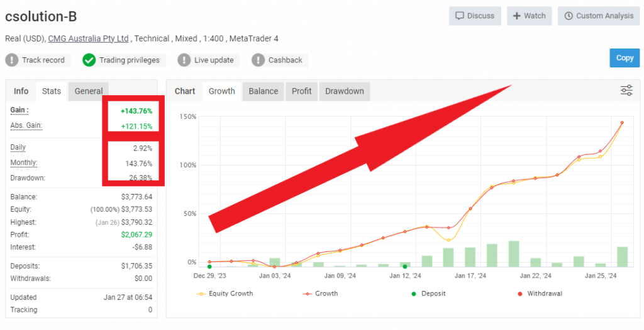Toggle Deposit legend marker
This screenshot has width=644, height=330.
tap(428, 293)
